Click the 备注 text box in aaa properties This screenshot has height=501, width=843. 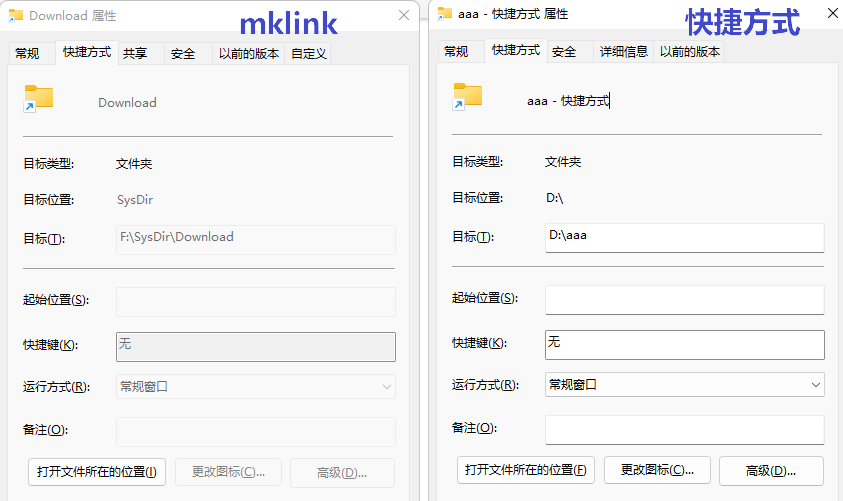684,429
